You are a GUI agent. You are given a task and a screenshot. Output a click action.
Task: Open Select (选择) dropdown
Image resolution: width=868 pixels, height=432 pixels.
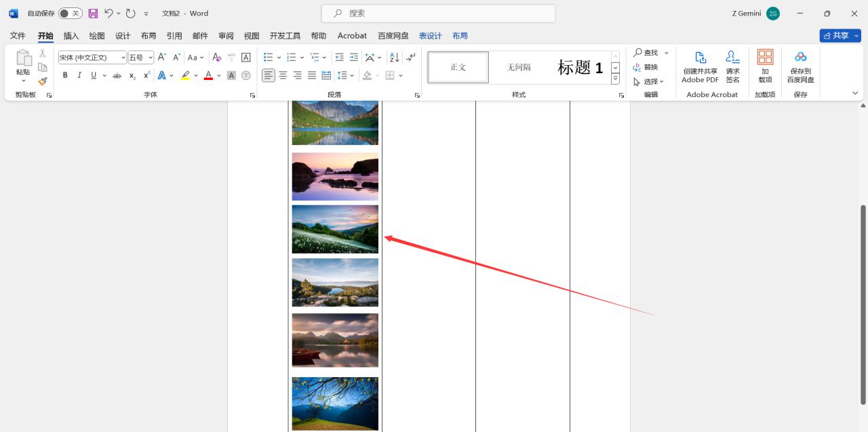click(x=648, y=81)
